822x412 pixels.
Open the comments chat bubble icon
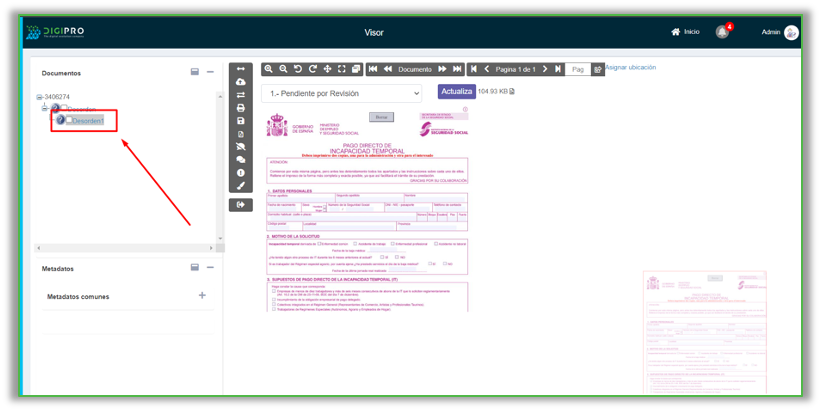(240, 160)
